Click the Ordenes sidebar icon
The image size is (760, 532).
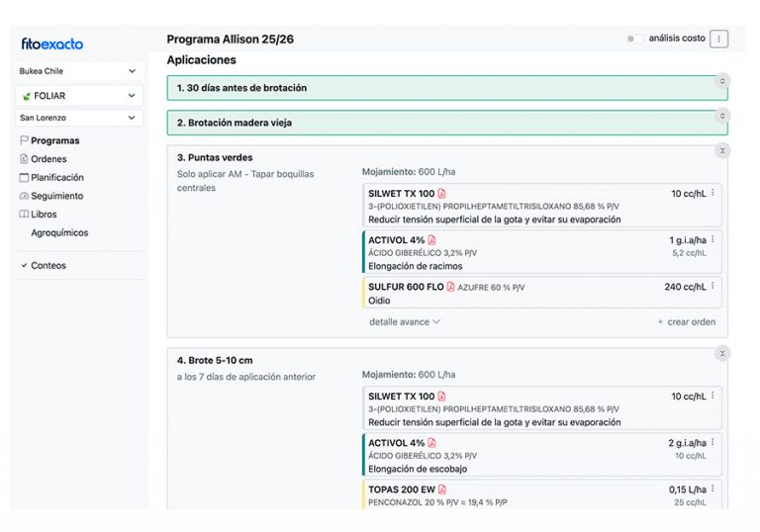pos(24,159)
